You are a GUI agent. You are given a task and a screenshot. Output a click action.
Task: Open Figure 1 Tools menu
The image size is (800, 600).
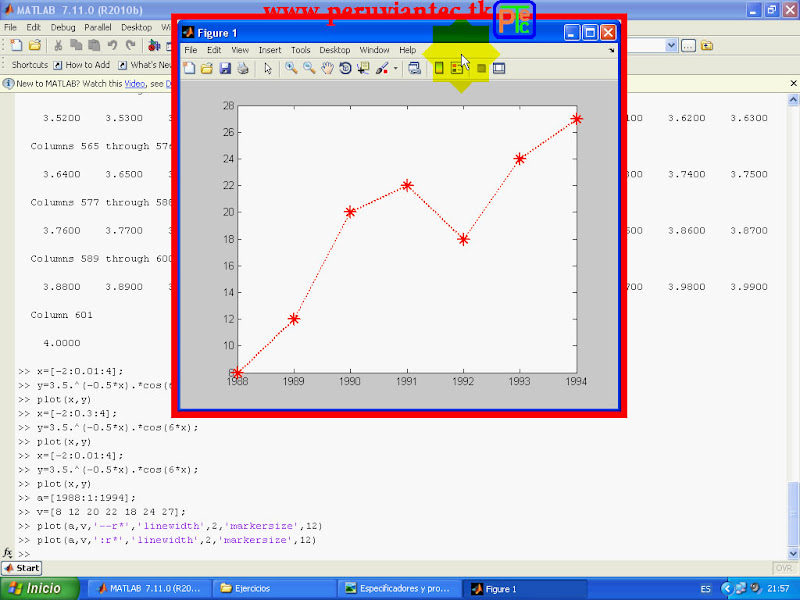point(301,50)
